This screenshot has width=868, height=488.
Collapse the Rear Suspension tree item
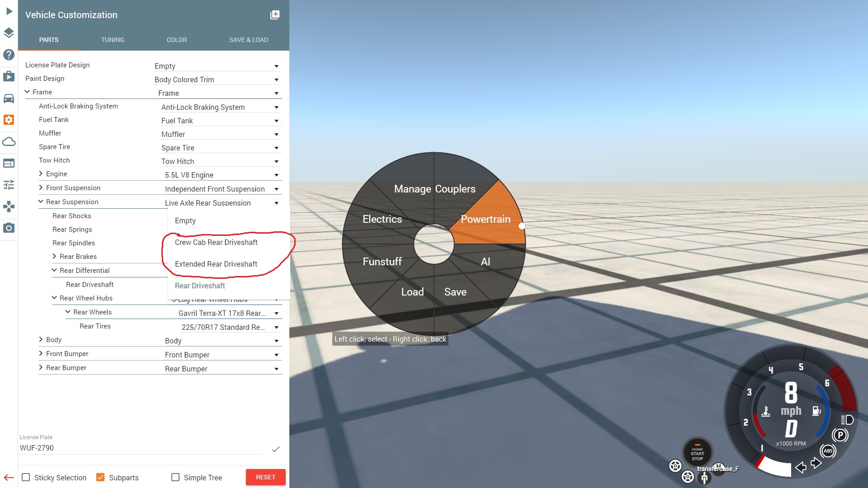coord(41,202)
